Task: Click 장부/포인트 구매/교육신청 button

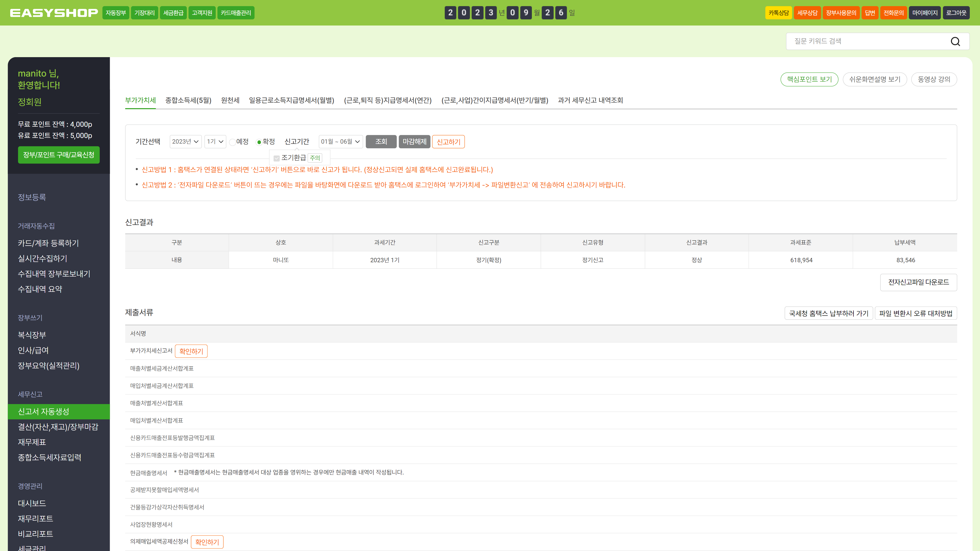Action: 59,155
